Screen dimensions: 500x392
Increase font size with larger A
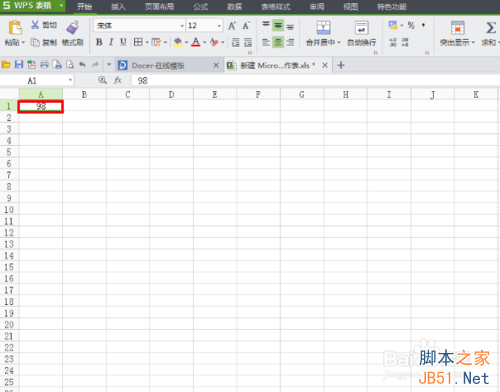(x=232, y=26)
